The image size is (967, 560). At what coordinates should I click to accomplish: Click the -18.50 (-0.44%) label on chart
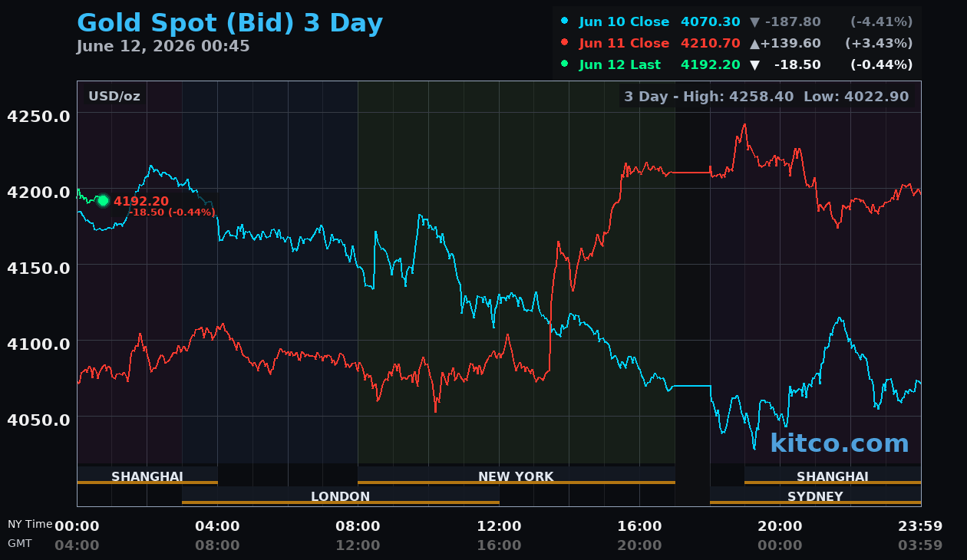coord(171,212)
